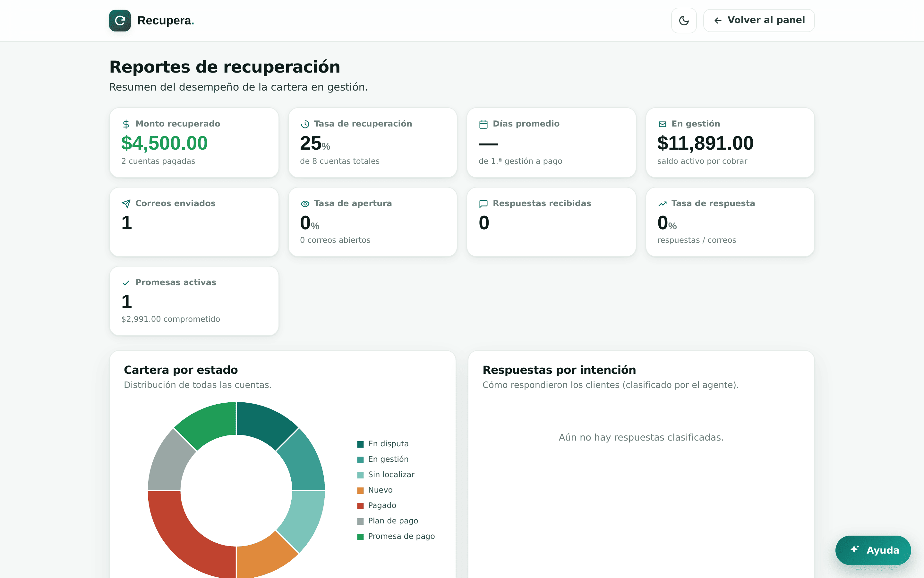Click the Promesas activas card label
The height and width of the screenshot is (578, 924).
point(175,283)
